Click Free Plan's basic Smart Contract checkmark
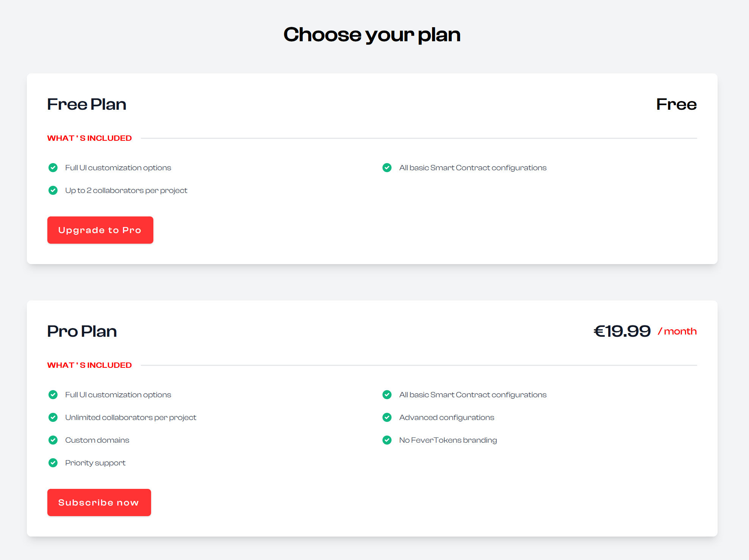Image resolution: width=749 pixels, height=560 pixels. 387,168
